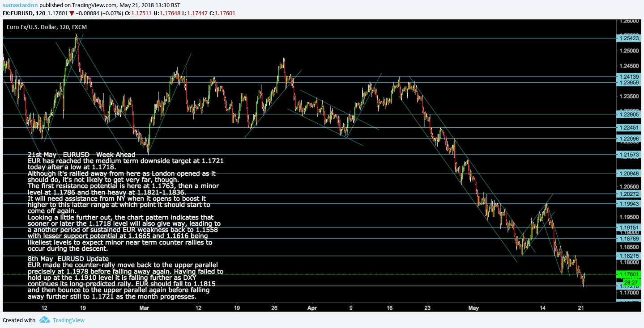Open the TradingView link beside Created with
Screen dimensions: 644x328
[68, 320]
